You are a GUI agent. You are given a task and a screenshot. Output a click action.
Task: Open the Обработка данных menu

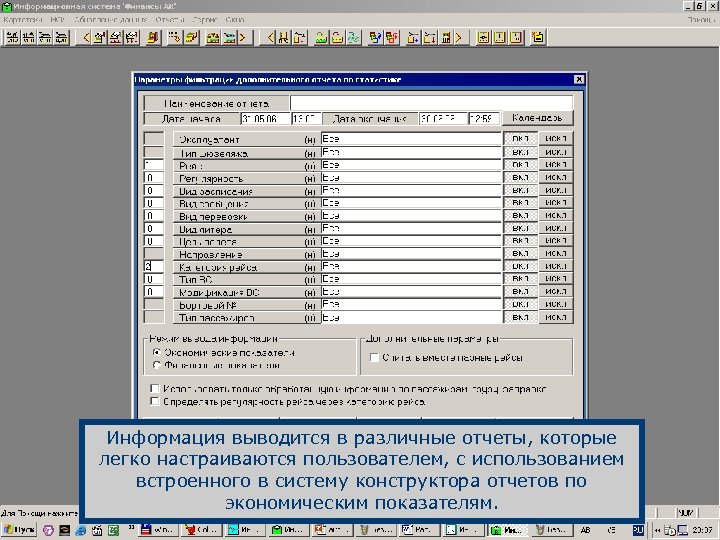point(110,20)
